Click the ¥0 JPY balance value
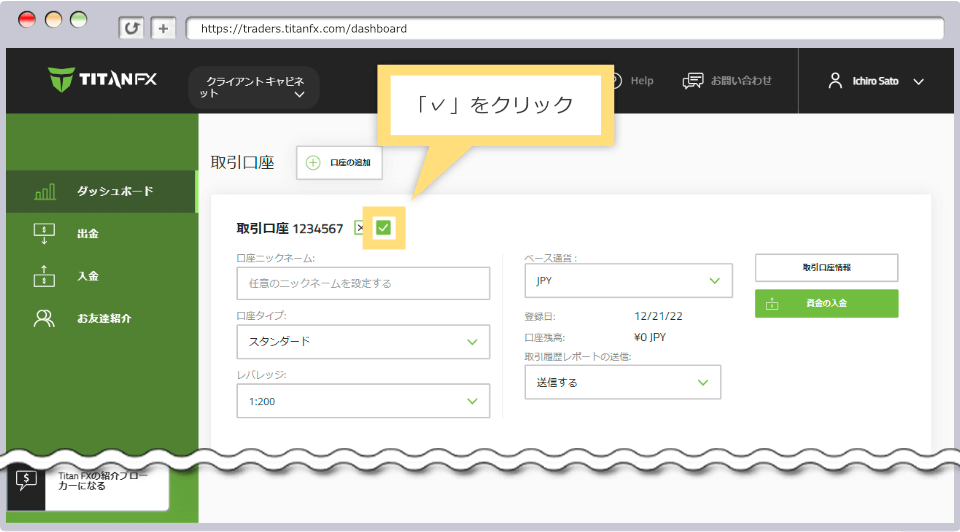 pyautogui.click(x=650, y=337)
